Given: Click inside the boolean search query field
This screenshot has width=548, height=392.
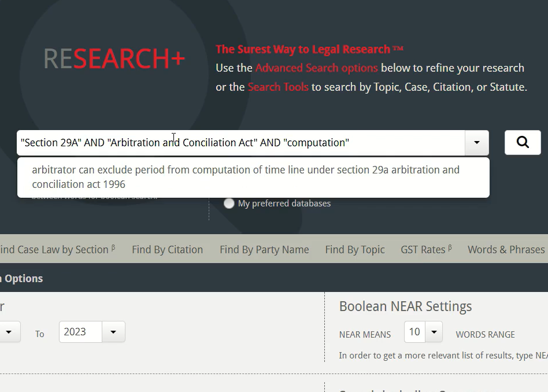Looking at the screenshot, I should [241, 143].
